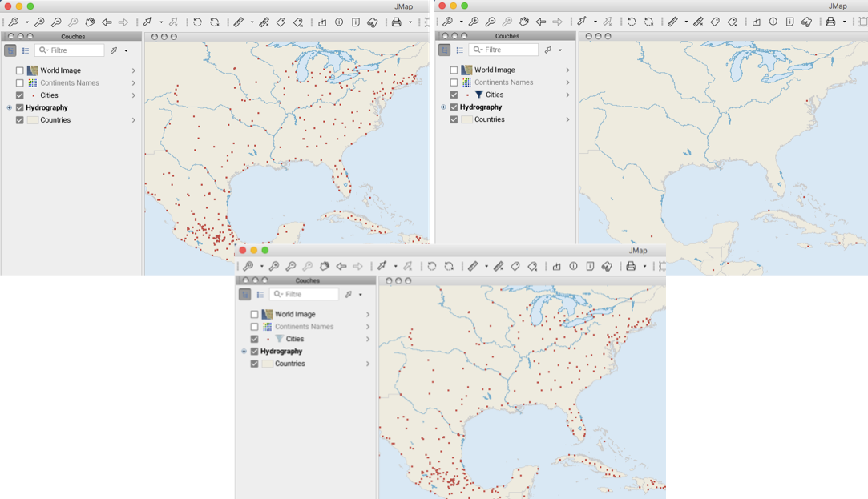Image resolution: width=868 pixels, height=499 pixels.
Task: Click the zoom in magnifier in top-right window
Action: [x=473, y=22]
